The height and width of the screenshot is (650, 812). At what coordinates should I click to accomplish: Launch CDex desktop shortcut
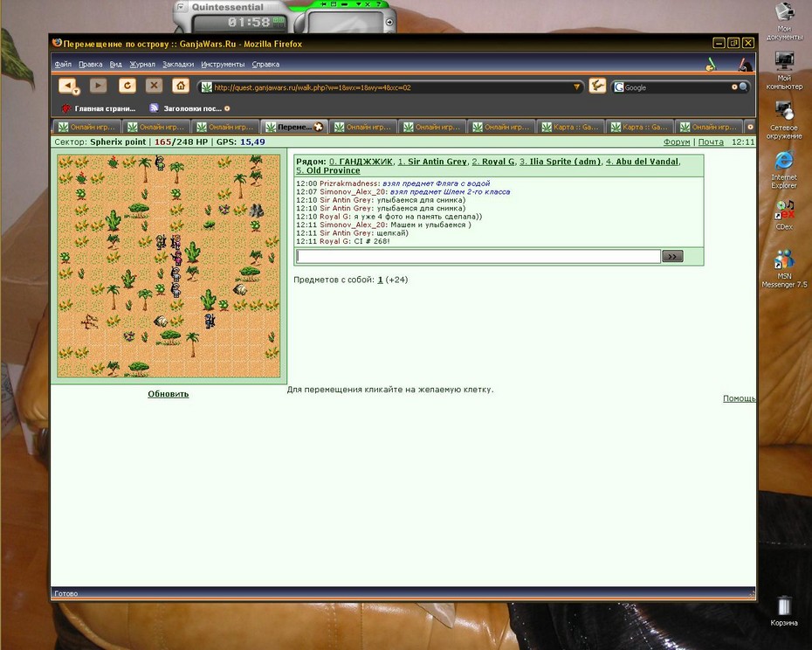(x=784, y=215)
